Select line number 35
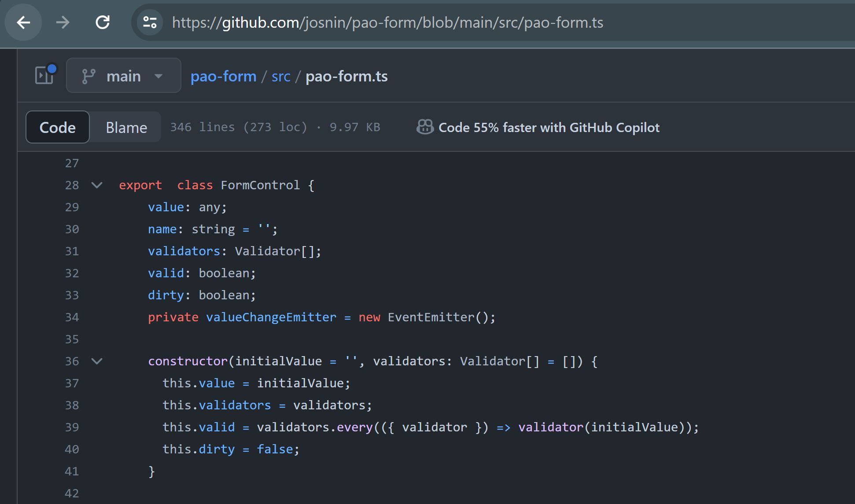Viewport: 855px width, 504px height. (72, 339)
